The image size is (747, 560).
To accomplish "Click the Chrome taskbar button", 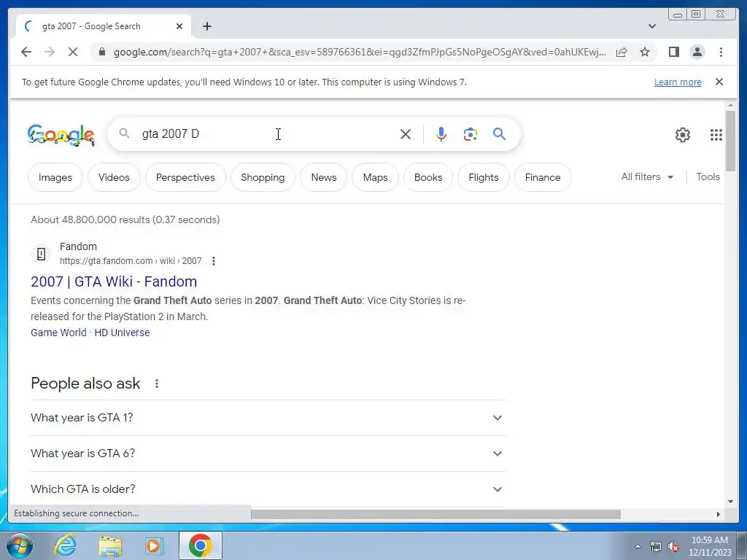I will click(x=201, y=545).
